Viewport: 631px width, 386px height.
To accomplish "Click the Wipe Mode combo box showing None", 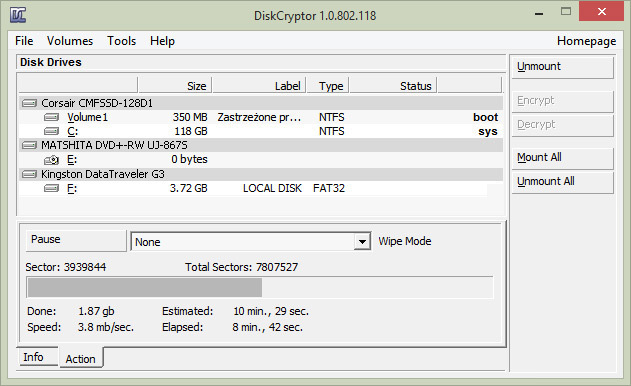I will 250,242.
